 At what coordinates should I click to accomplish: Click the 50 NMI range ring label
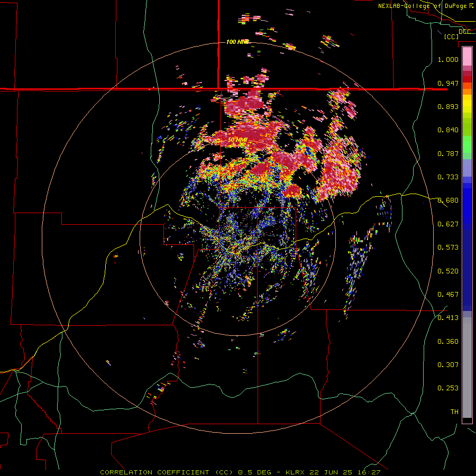coord(237,140)
